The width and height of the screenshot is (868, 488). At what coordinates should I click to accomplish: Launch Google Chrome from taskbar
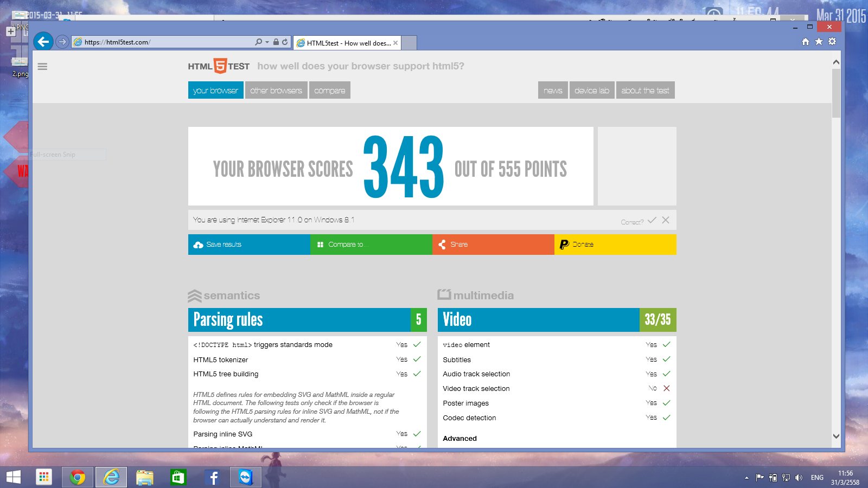[x=78, y=477]
